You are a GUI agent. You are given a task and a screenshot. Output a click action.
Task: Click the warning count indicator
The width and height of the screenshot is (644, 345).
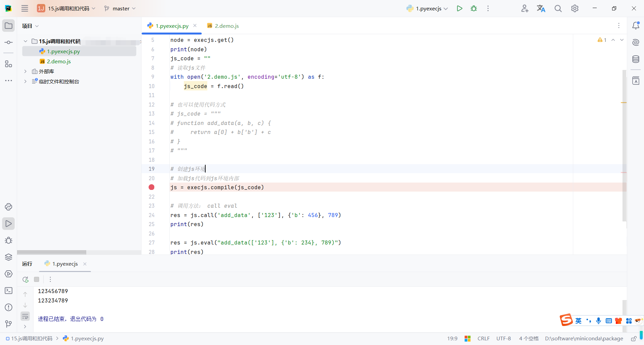[602, 40]
